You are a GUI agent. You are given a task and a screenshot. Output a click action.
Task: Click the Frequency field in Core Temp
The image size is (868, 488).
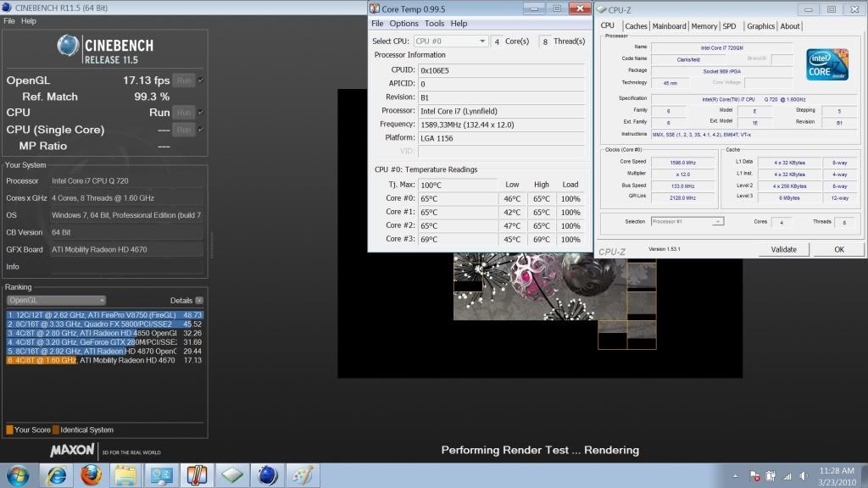[501, 125]
